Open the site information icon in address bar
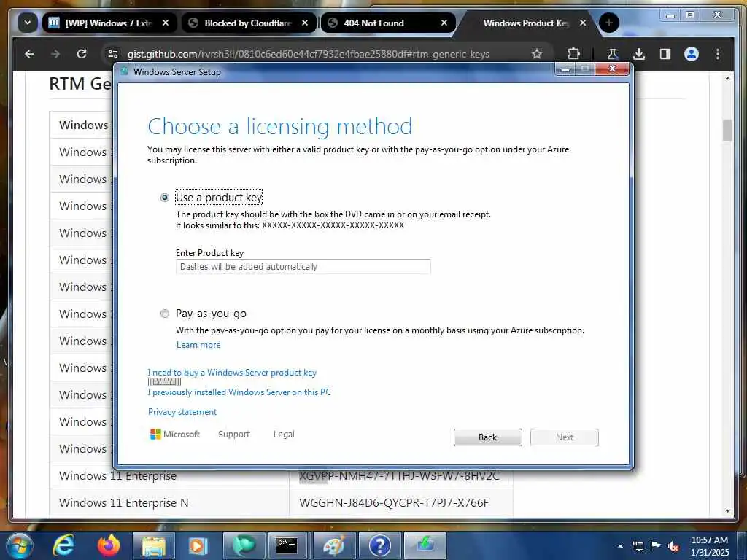This screenshot has width=747, height=560. point(113,54)
